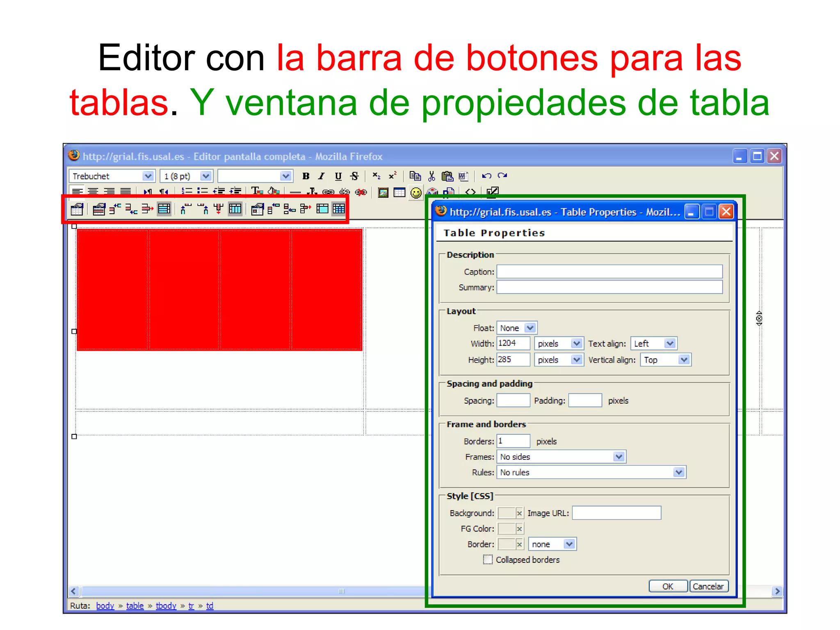840x630 pixels.
Task: Delete the current table cell
Action: click(x=306, y=209)
